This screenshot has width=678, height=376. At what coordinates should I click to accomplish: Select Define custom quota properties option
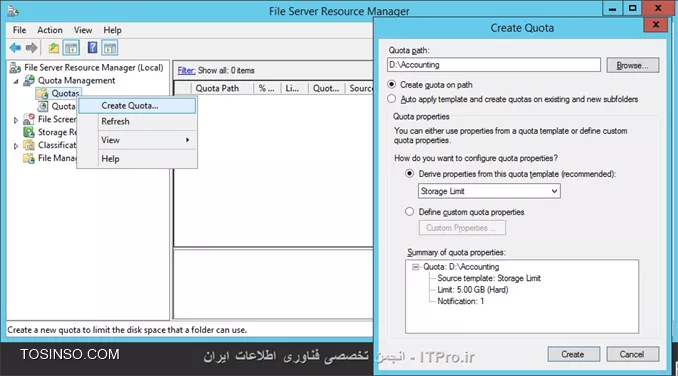[409, 212]
